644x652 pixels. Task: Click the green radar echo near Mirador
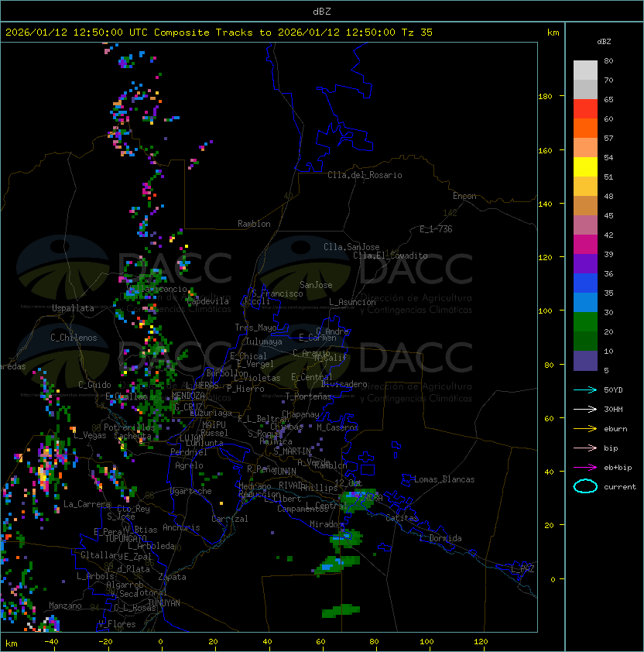(346, 538)
